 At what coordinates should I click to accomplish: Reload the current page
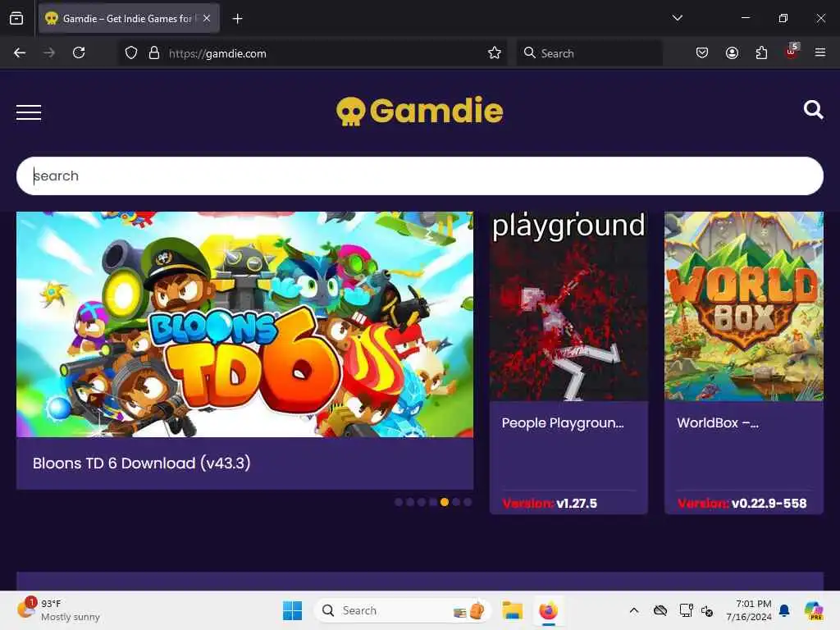79,52
